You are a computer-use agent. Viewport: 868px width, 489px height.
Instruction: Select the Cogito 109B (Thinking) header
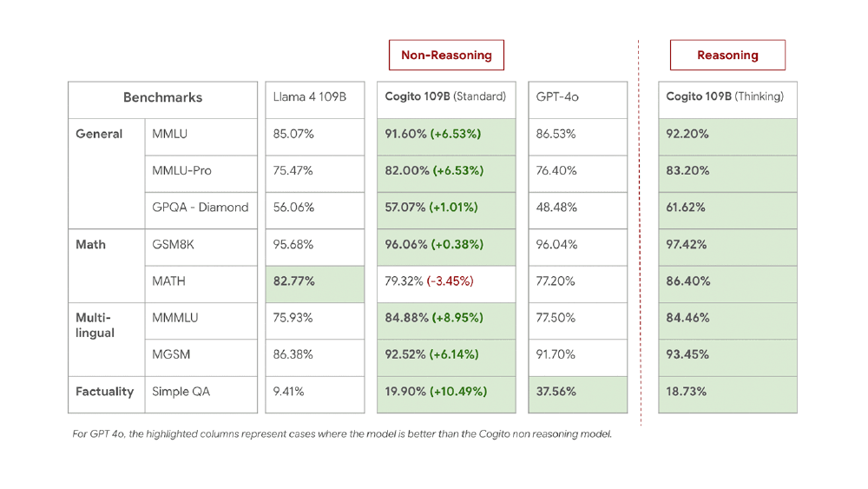coord(727,97)
